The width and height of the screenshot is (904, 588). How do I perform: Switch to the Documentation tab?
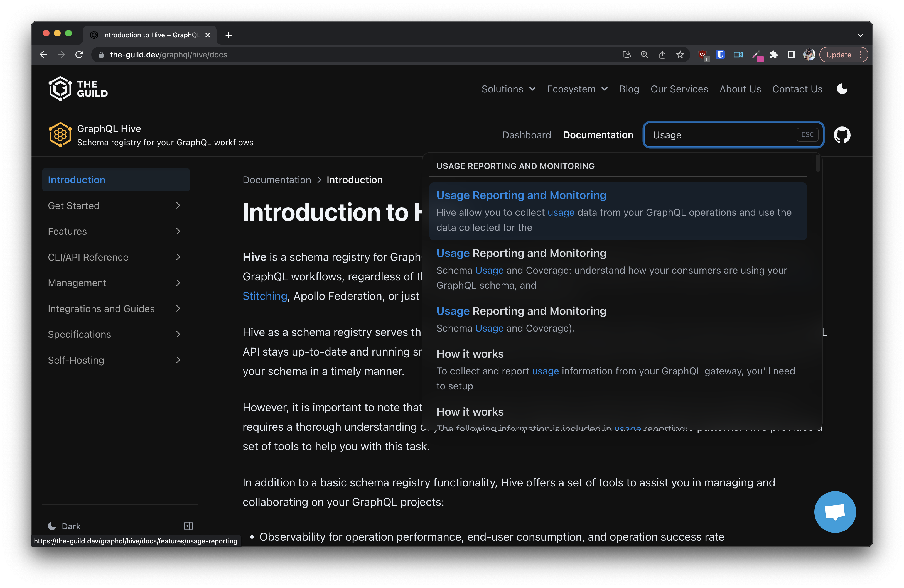pyautogui.click(x=598, y=135)
